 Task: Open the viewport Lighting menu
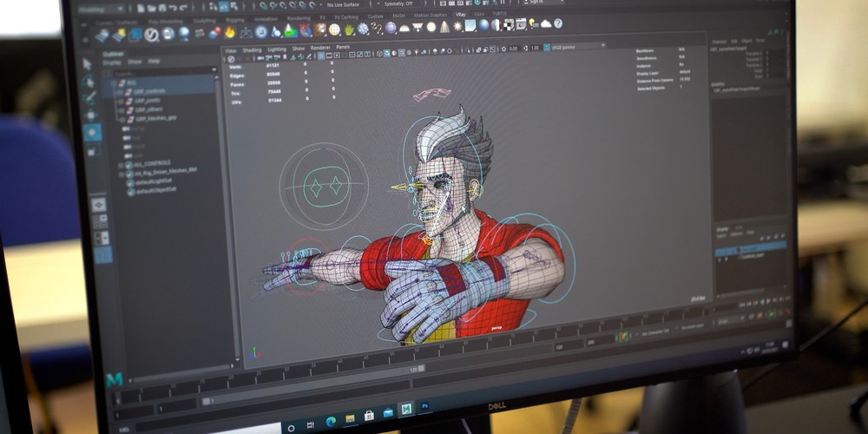277,49
